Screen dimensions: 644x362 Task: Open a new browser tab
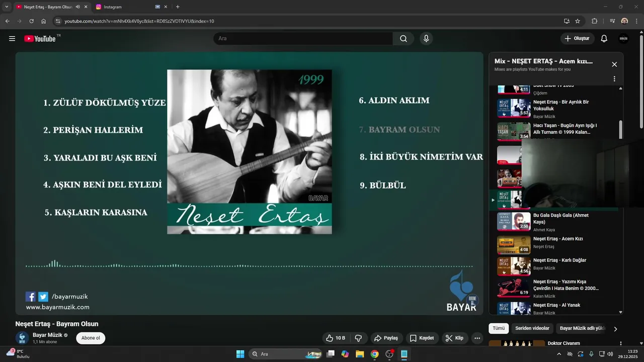click(x=178, y=7)
